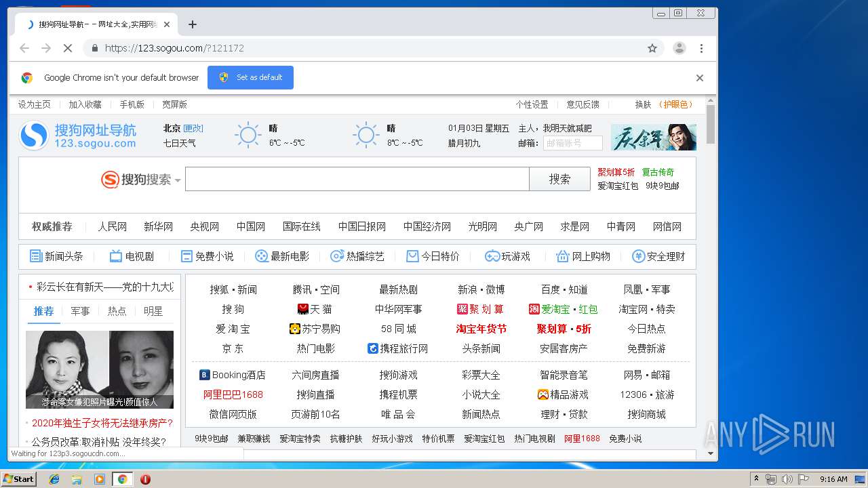This screenshot has height=488, width=868.
Task: Open a new browser tab
Action: [193, 24]
